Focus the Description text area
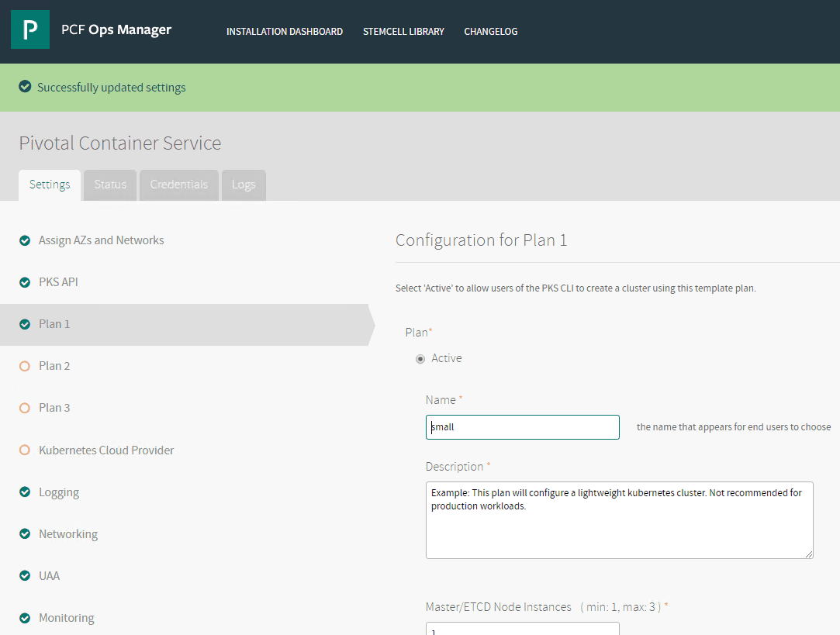 619,519
